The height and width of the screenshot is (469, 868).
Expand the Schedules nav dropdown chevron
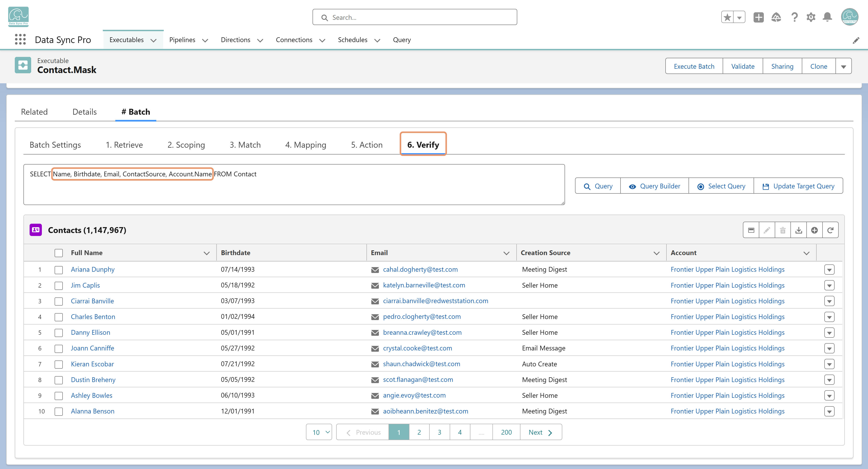[377, 41]
